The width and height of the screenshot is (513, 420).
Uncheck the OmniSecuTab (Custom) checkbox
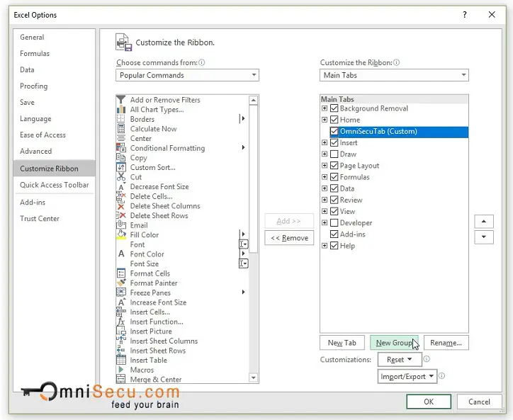(334, 131)
